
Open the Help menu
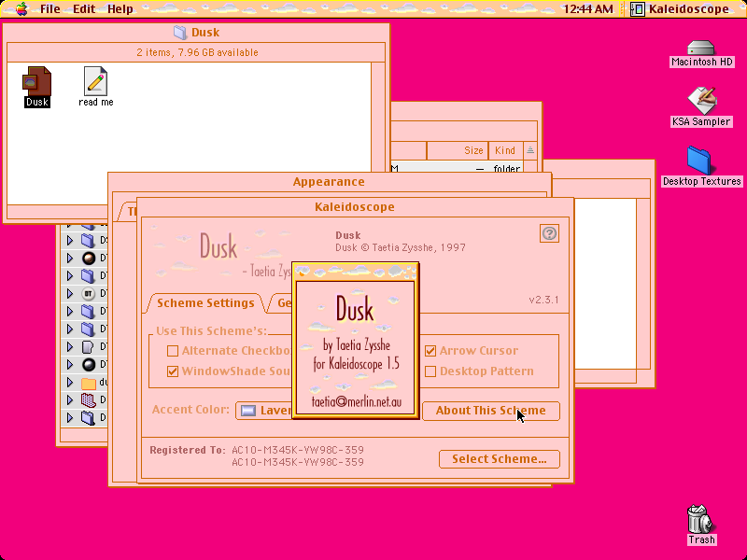[x=120, y=8]
